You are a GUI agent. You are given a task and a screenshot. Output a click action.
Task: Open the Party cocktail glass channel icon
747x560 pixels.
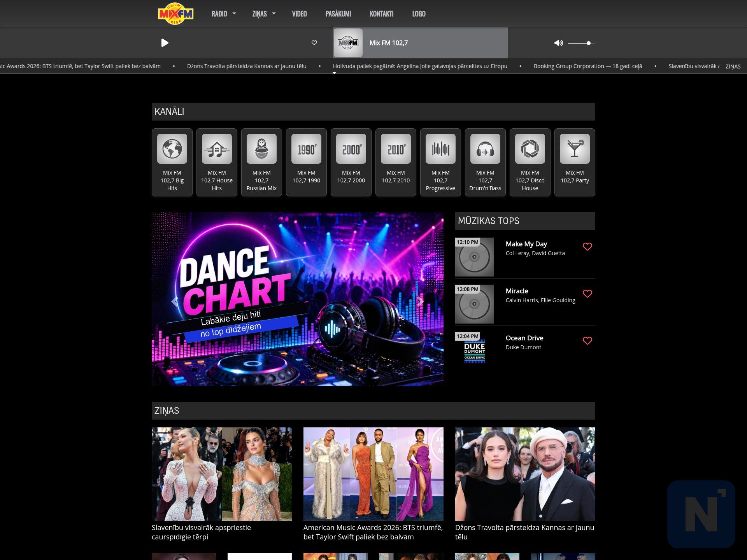pyautogui.click(x=575, y=149)
